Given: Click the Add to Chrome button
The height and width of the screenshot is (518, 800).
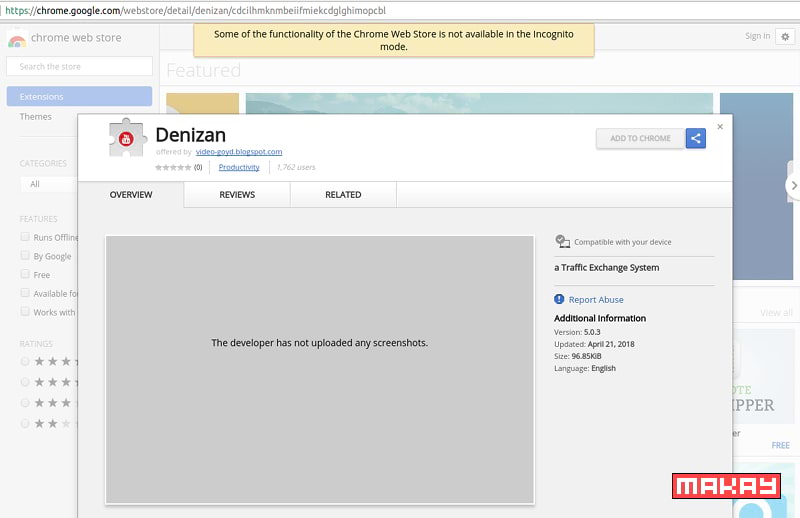Looking at the screenshot, I should click(x=640, y=138).
